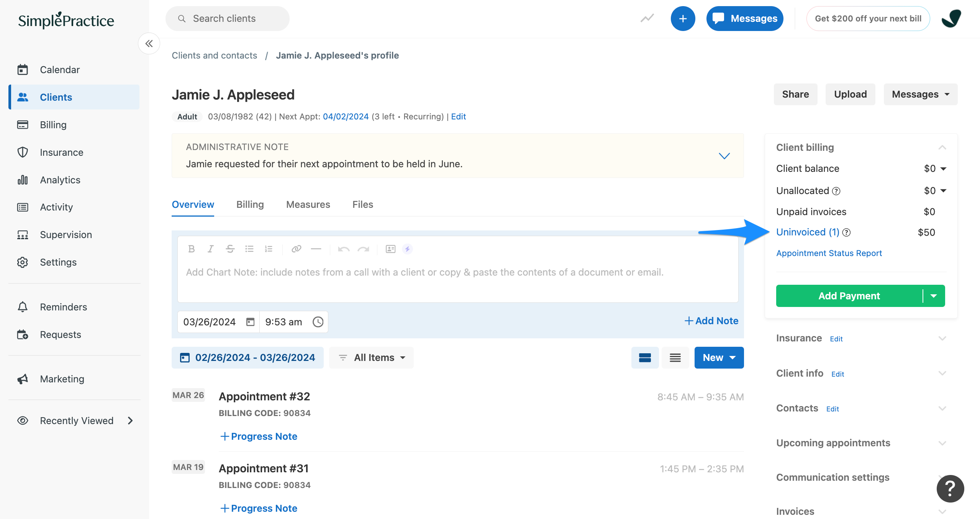Click the analytics trend line icon in header
The image size is (980, 519).
(647, 18)
